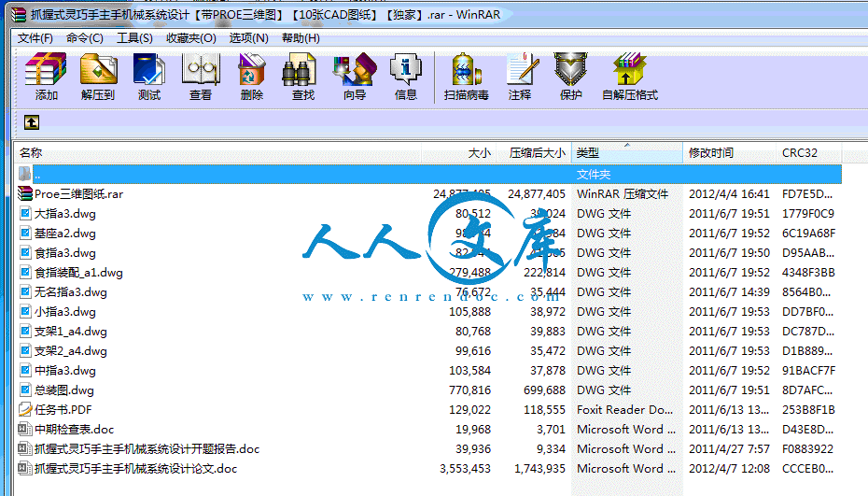Click the 注释 (Comment) toolbar icon
Screen dimensions: 868x496
[522, 69]
